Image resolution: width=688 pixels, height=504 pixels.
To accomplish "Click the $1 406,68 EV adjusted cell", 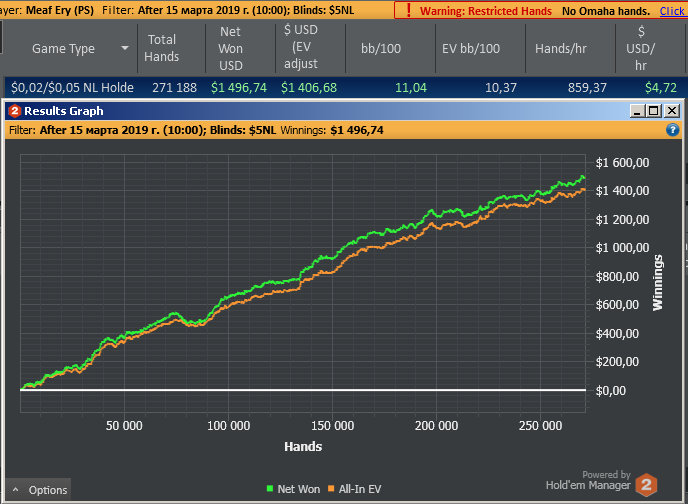I will 309,88.
